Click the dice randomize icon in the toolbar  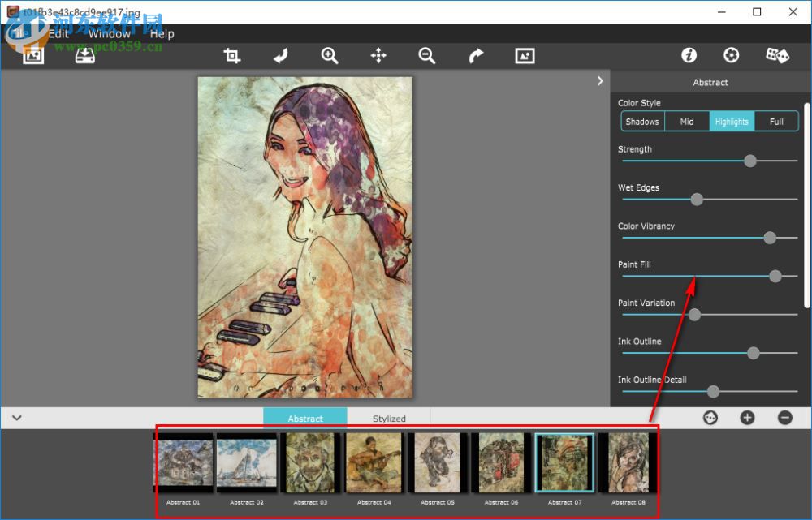[777, 55]
